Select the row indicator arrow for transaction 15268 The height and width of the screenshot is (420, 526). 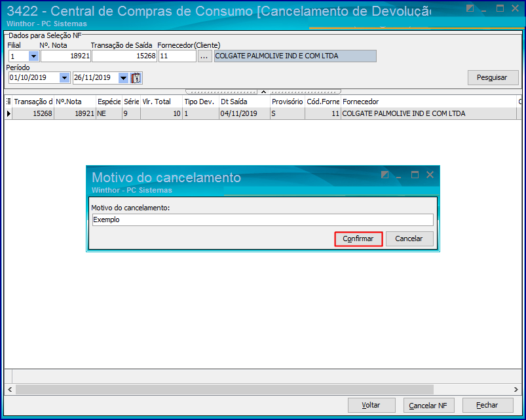coord(9,114)
